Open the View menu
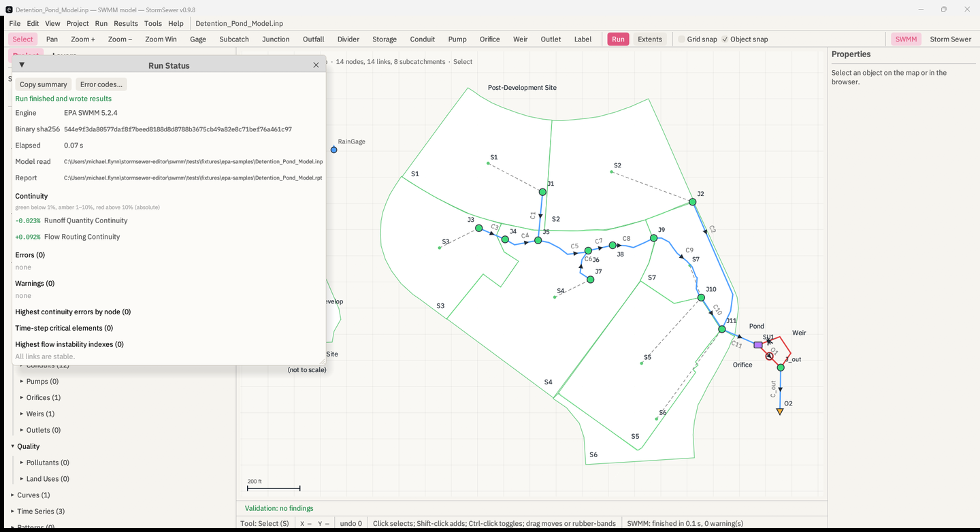 pos(52,23)
